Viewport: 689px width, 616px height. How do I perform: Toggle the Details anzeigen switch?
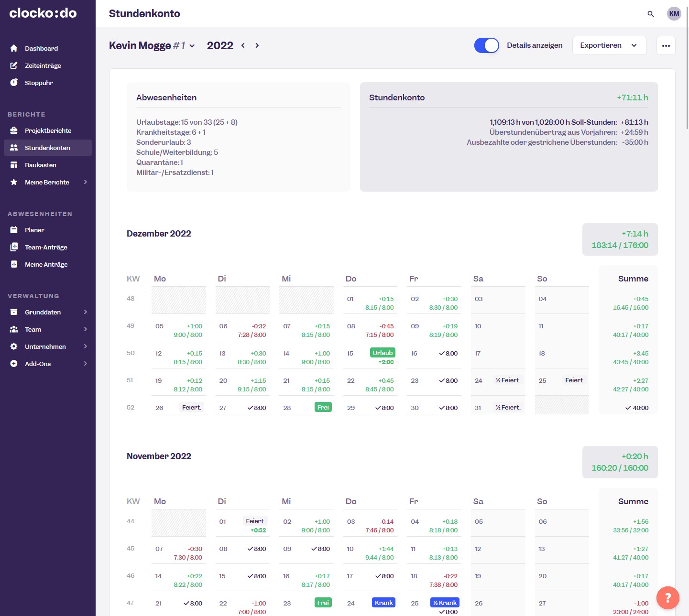[486, 45]
